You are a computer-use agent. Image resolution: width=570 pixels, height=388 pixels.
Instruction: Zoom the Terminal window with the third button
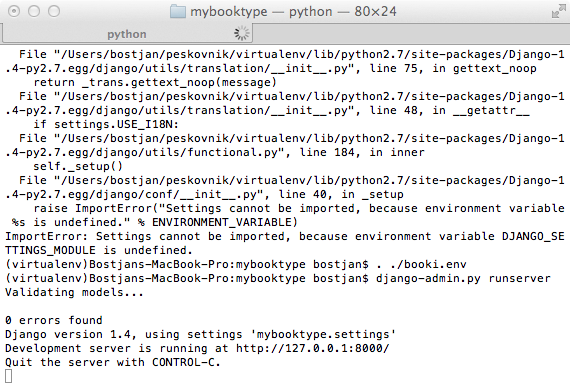[x=54, y=11]
